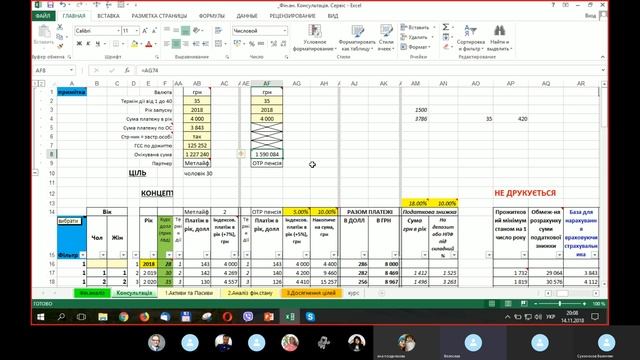Collapse row group with minus button
640x360 pixels.
36,173
